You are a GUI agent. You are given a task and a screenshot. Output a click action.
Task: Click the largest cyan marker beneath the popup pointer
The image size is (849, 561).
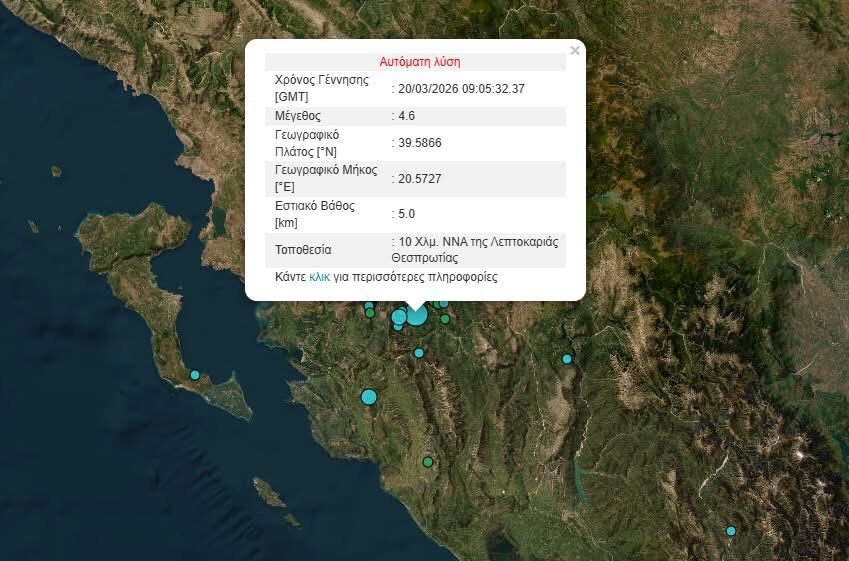point(416,315)
